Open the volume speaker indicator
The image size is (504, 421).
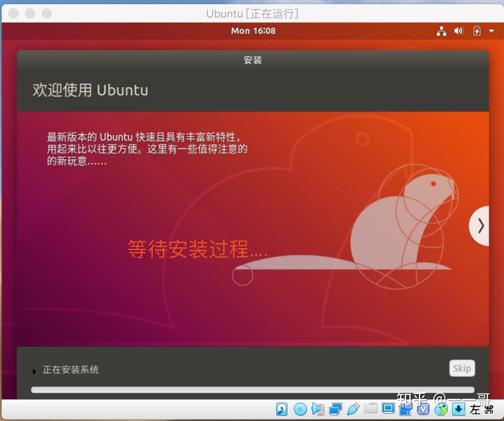point(459,31)
